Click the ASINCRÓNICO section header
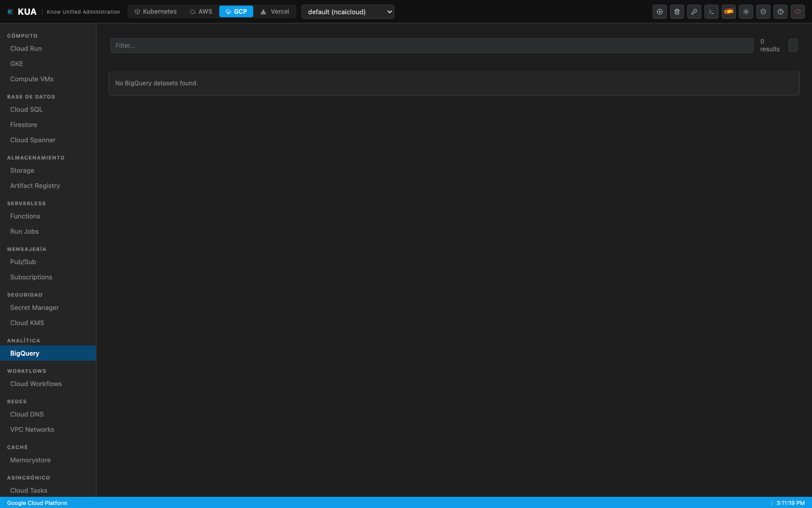This screenshot has width=812, height=508. point(28,478)
